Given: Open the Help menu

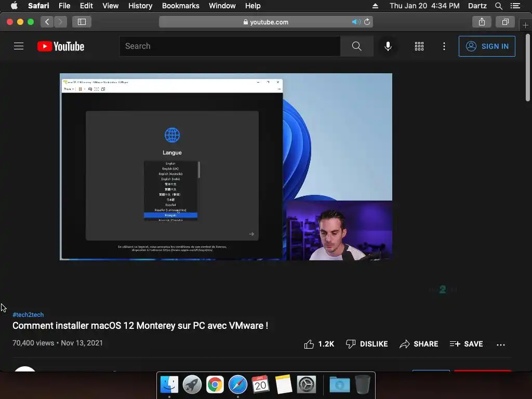Looking at the screenshot, I should click(x=253, y=6).
